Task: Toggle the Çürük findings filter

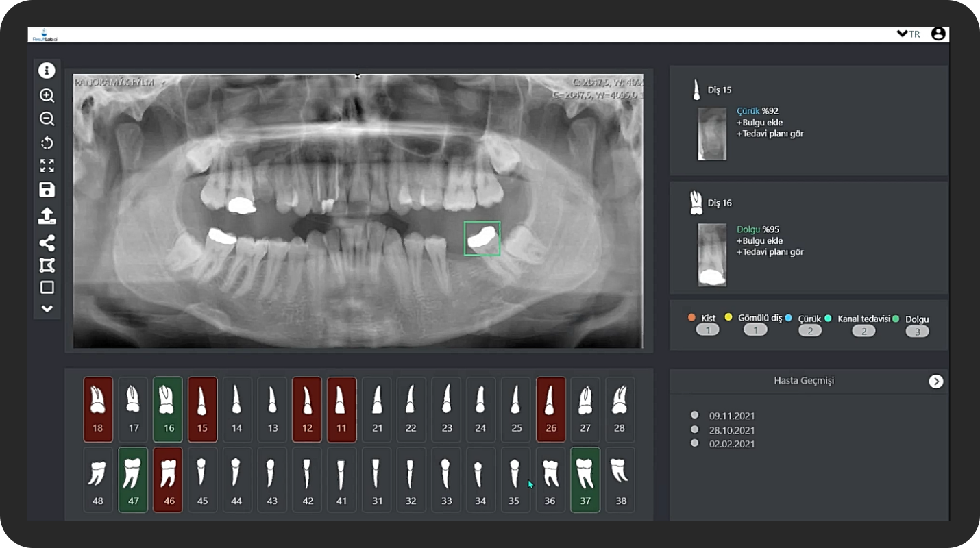Action: coord(810,318)
